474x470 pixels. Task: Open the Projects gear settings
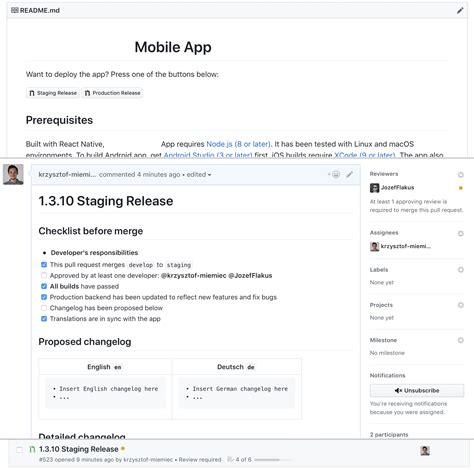click(461, 305)
